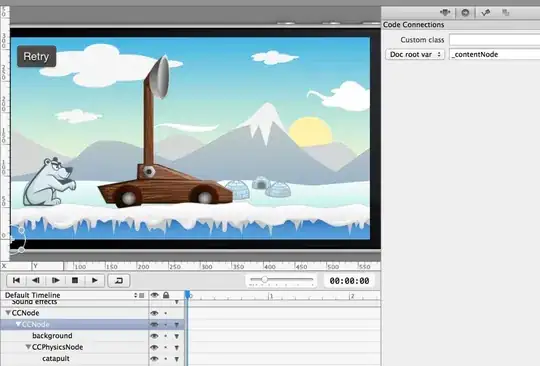This screenshot has height=366, width=540.
Task: Collapse the selected child CCNode
Action: pos(18,324)
